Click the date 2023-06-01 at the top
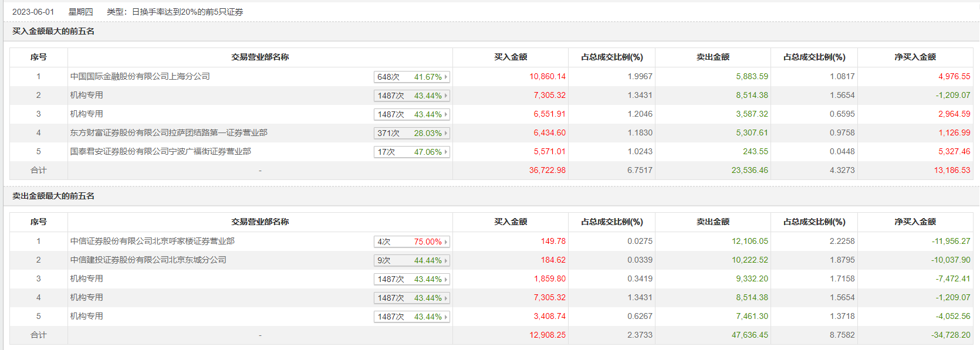Screen dimensions: 980x350 tap(33, 12)
